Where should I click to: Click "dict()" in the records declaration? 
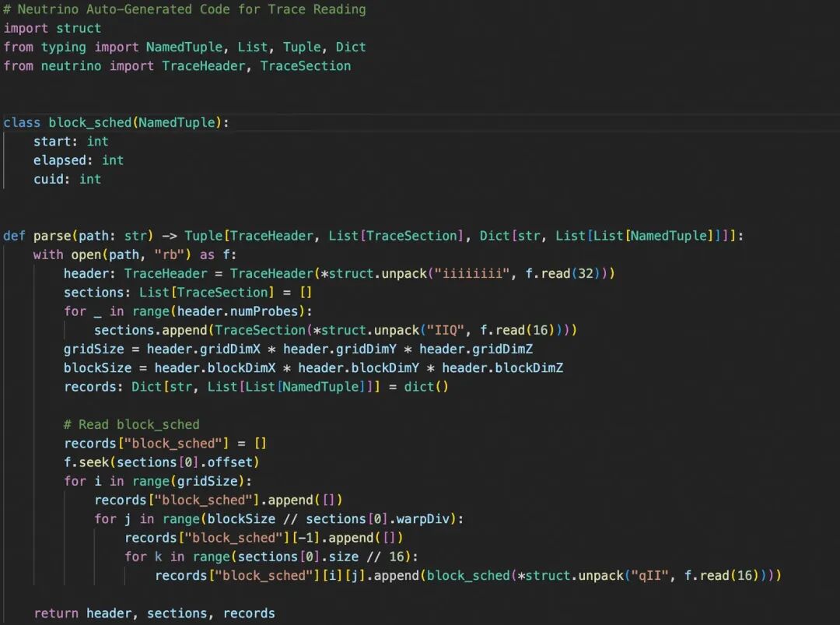pyautogui.click(x=426, y=387)
